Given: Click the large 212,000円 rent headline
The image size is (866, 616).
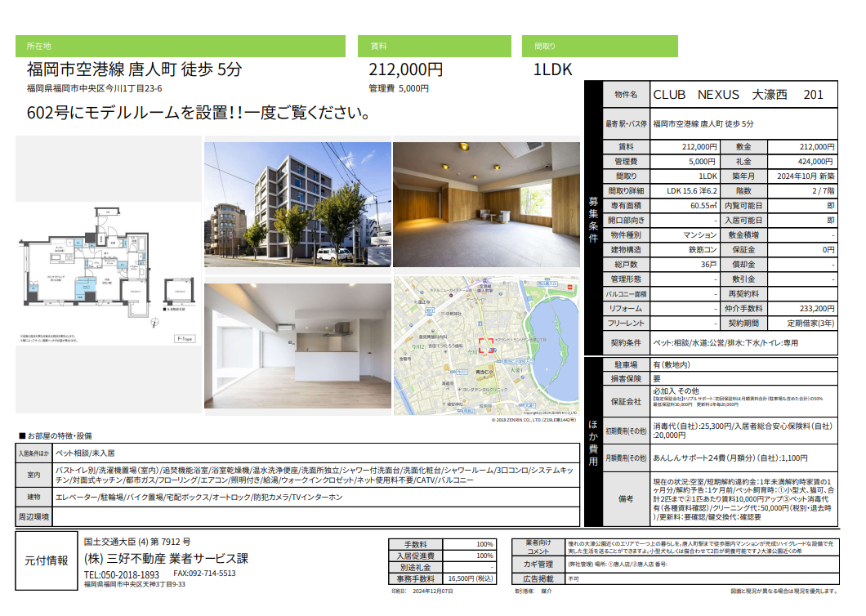Looking at the screenshot, I should pos(406,69).
